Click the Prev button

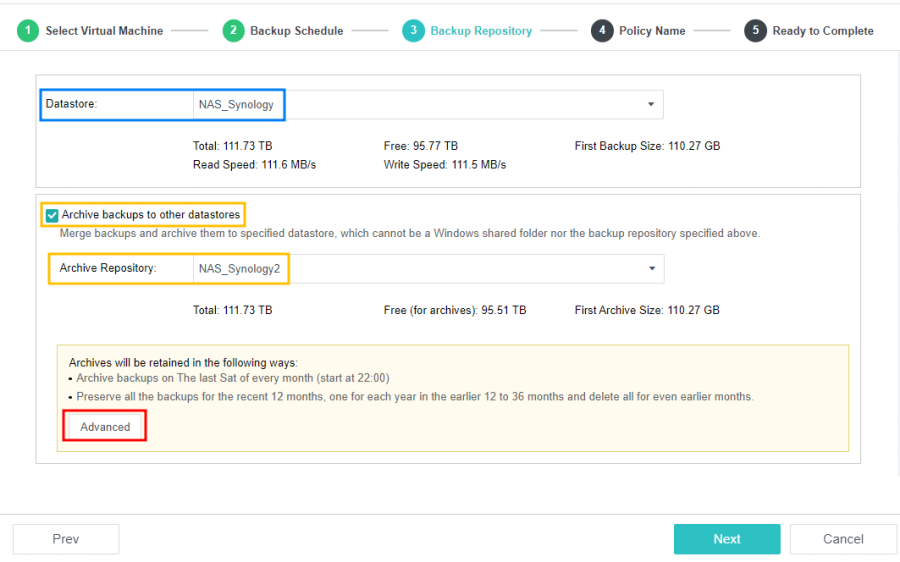click(66, 539)
